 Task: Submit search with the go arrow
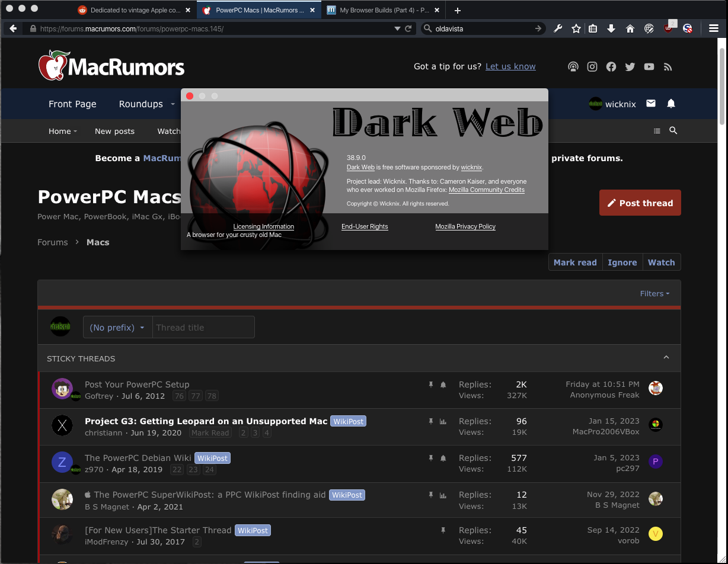[x=538, y=28]
